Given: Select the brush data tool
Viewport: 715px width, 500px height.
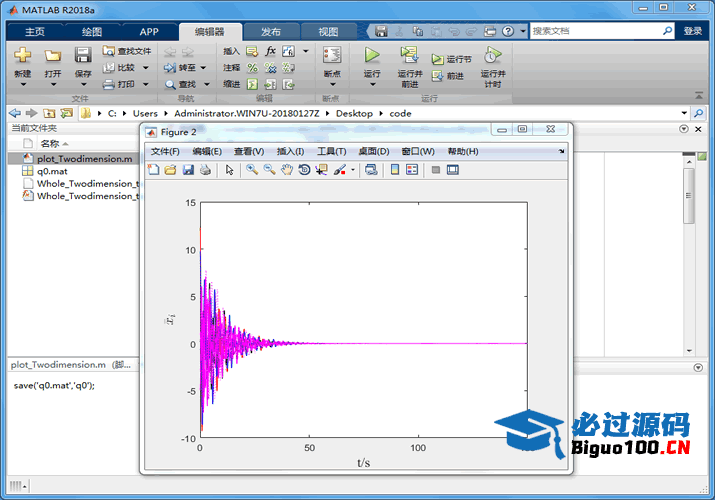Looking at the screenshot, I should 340,170.
